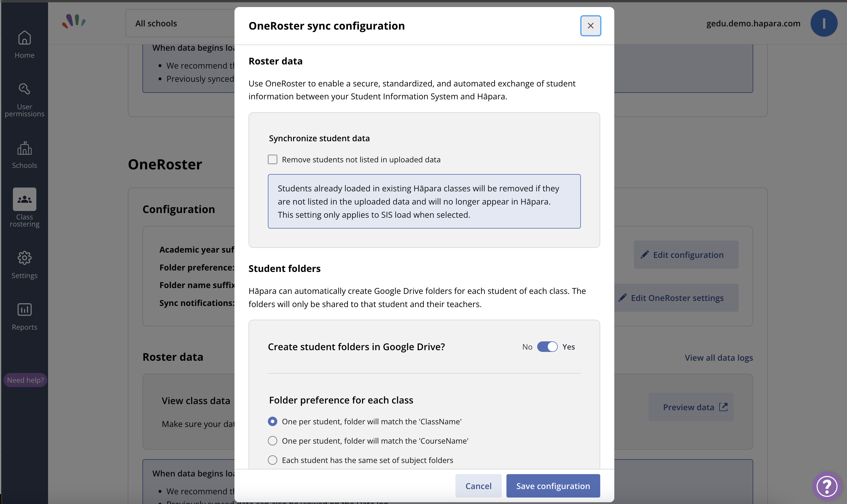Select folder will match the 'ClassName' option

272,421
